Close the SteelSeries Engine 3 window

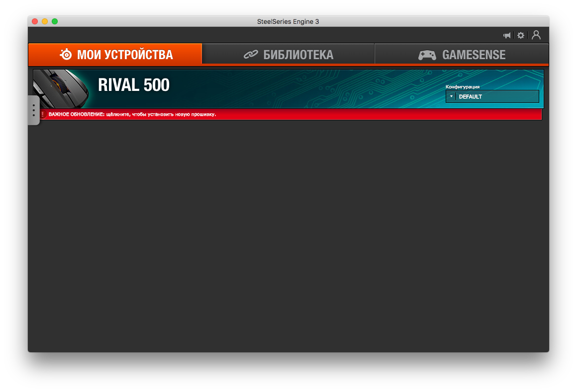click(35, 21)
